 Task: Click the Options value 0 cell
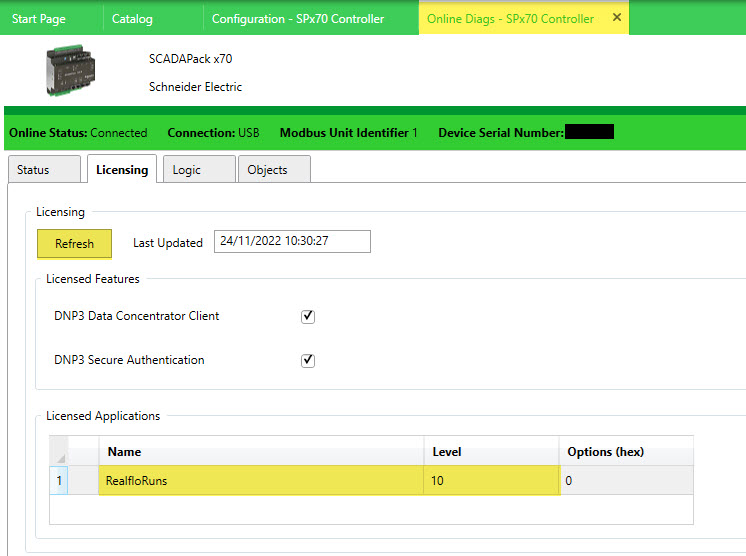627,480
